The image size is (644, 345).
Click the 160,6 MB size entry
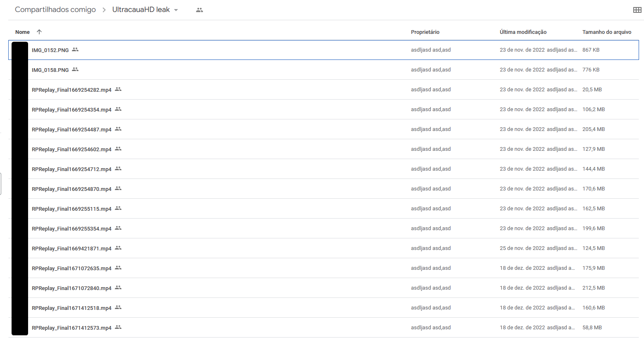click(594, 308)
